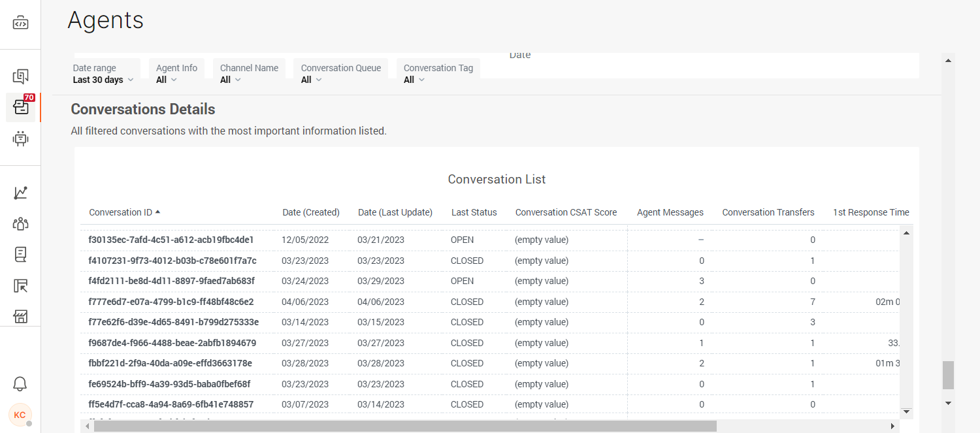Sort by Conversation CSAT Score column header
Image resolution: width=980 pixels, height=433 pixels.
pos(566,212)
